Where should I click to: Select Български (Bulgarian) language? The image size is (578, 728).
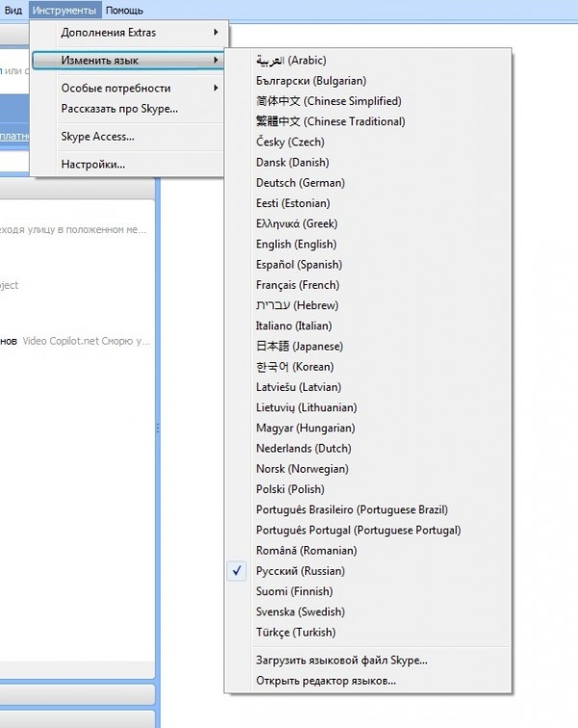pyautogui.click(x=368, y=81)
